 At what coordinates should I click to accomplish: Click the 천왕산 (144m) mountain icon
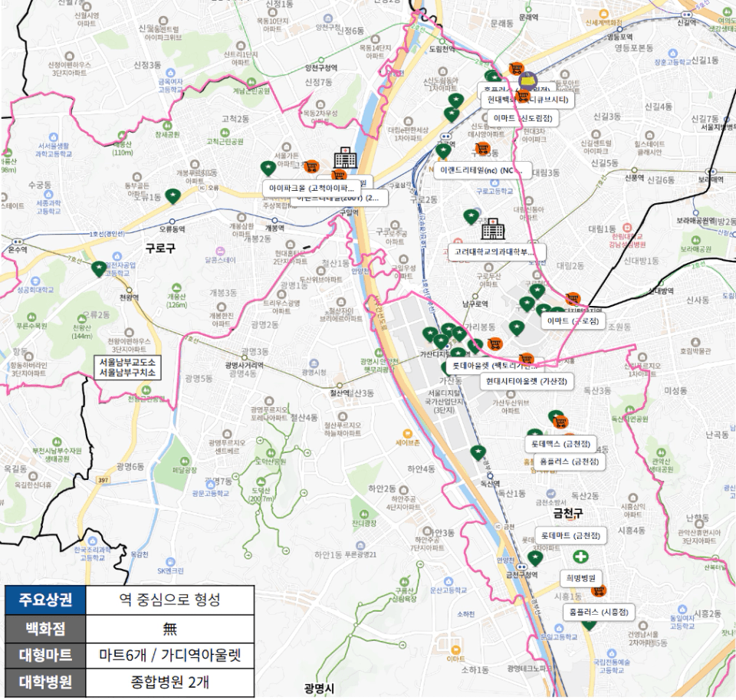tap(83, 319)
